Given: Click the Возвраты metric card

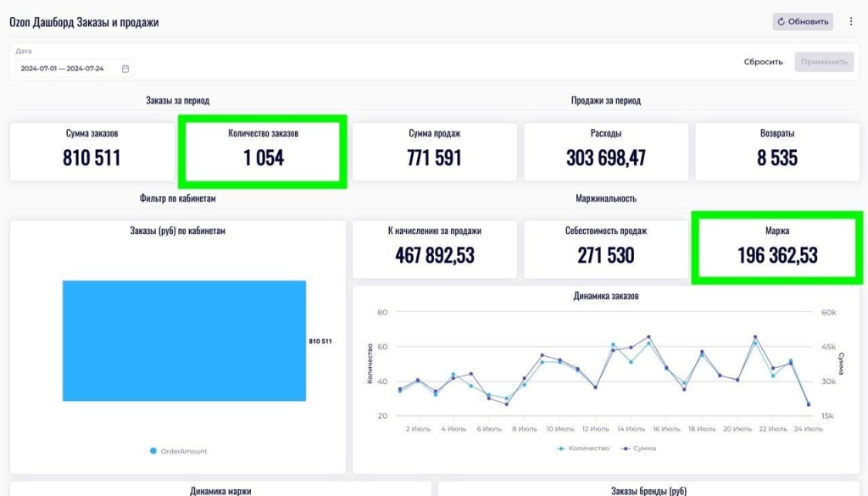Looking at the screenshot, I should tap(776, 151).
